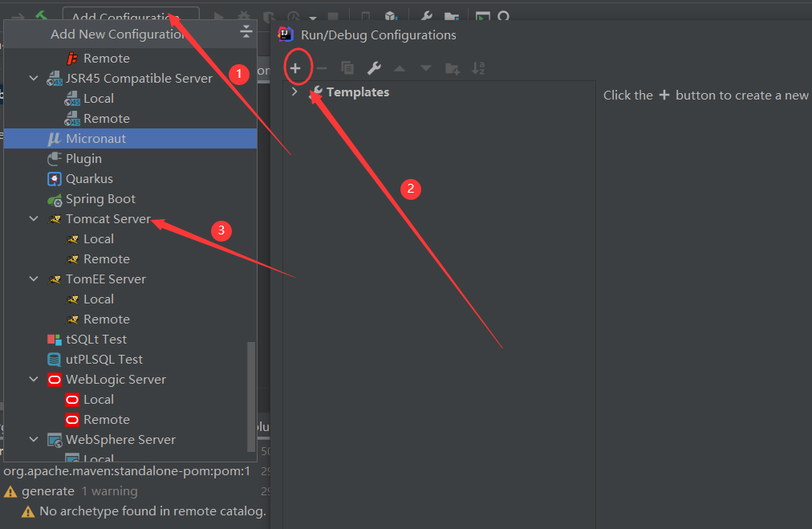Screen dimensions: 812x529
Task: Select the Templates tree item
Action: point(357,92)
